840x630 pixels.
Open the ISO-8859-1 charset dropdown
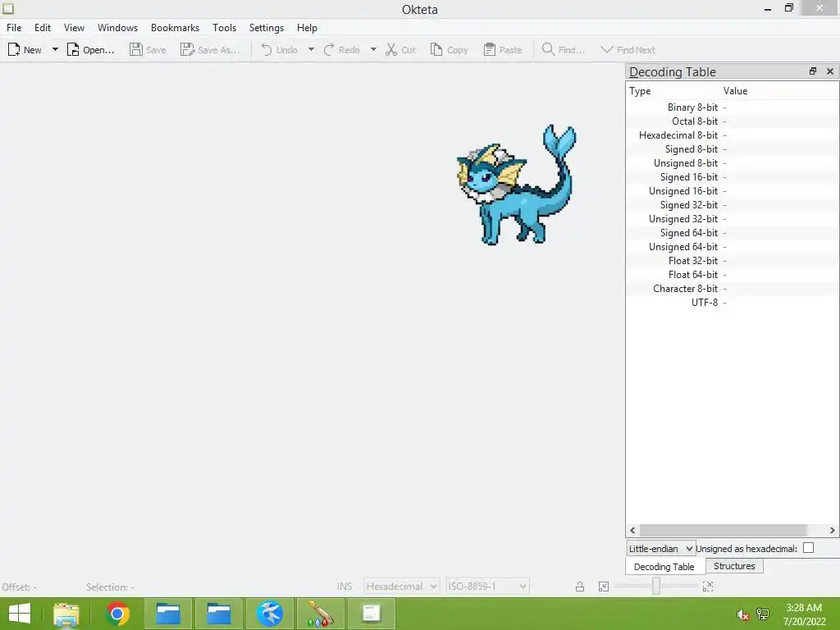(x=487, y=586)
